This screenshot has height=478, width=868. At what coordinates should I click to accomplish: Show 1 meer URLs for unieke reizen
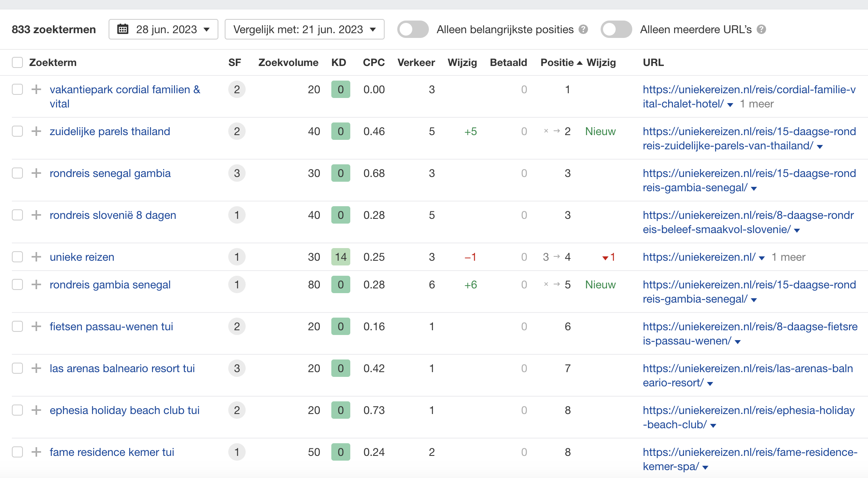pyautogui.click(x=788, y=257)
